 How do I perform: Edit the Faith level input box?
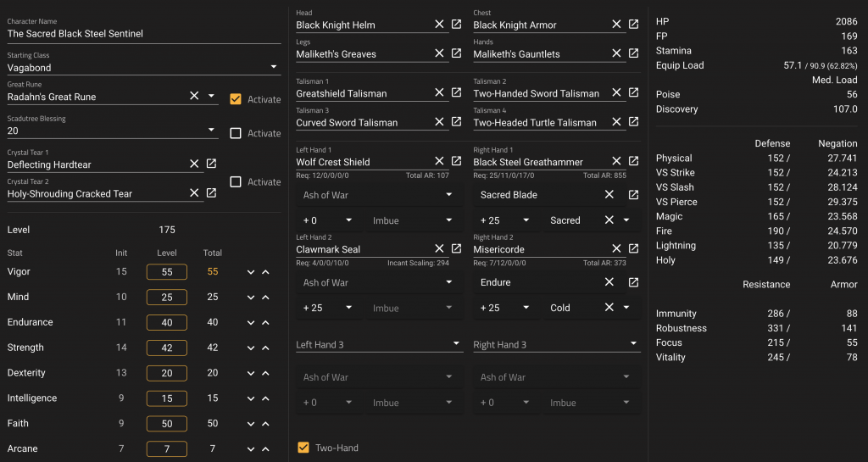(167, 424)
